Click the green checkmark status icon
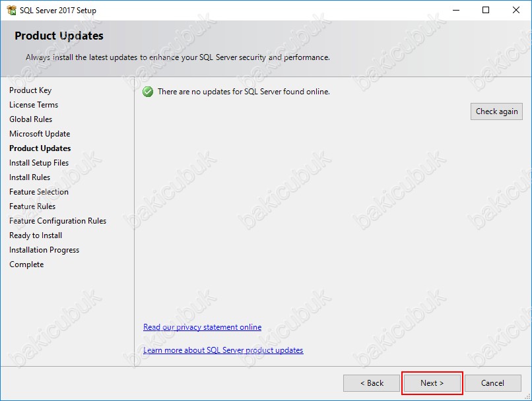Viewport: 532px width, 401px height. coord(148,92)
